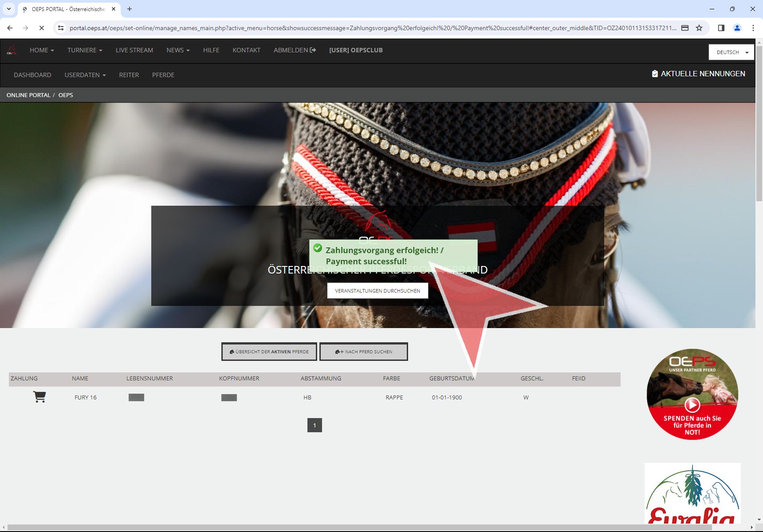Go back in browser history
The width and height of the screenshot is (763, 532).
pos(10,28)
